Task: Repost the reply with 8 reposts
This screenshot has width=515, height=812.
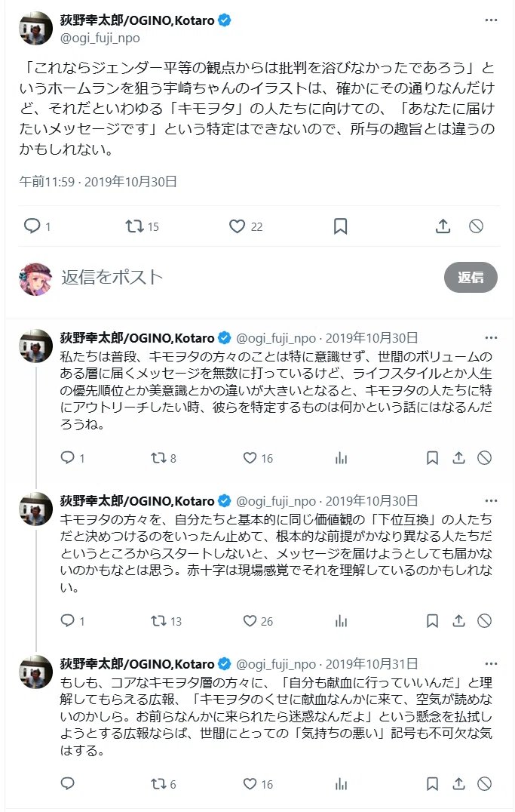Action: [164, 458]
